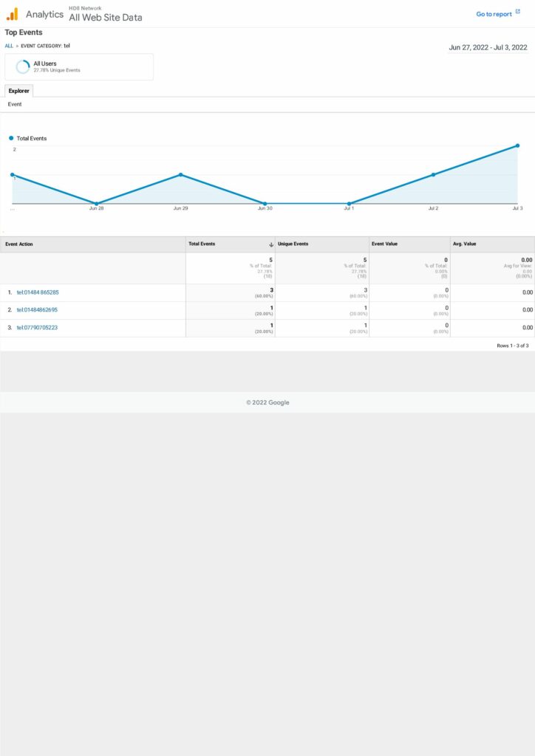Viewport: 535px width, 756px height.
Task: Open the date range Jun 27 - Jul 3 selector
Action: (x=488, y=47)
